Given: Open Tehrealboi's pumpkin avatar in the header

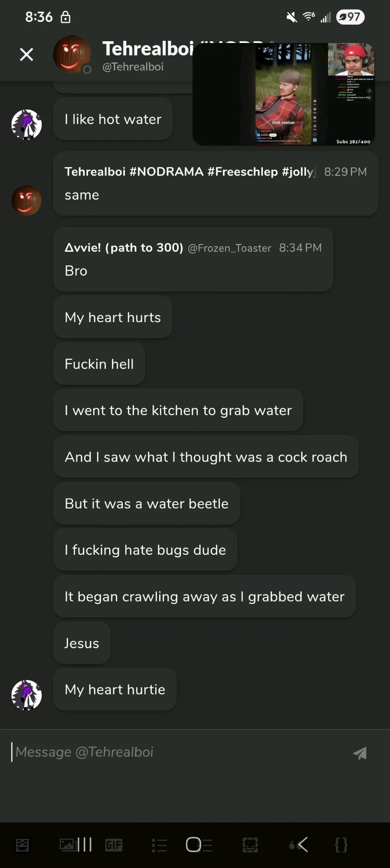Looking at the screenshot, I should (72, 54).
